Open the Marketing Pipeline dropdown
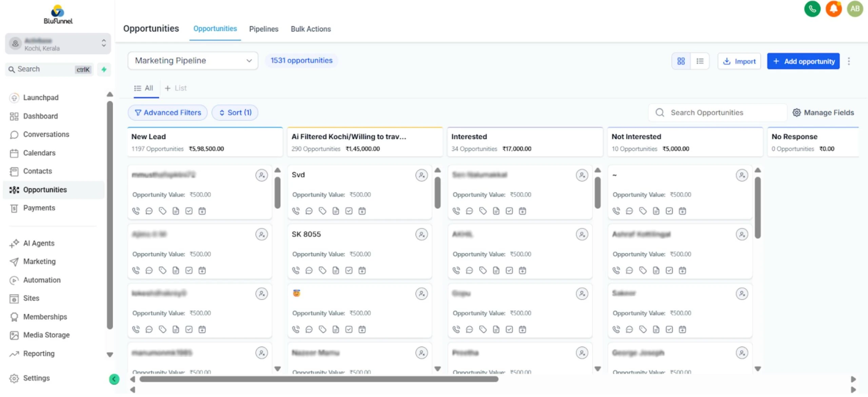 [192, 61]
